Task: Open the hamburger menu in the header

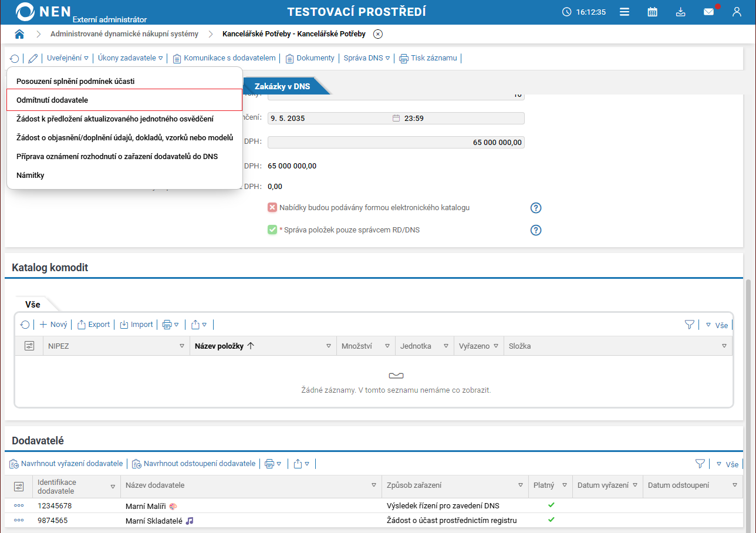Action: (x=625, y=12)
